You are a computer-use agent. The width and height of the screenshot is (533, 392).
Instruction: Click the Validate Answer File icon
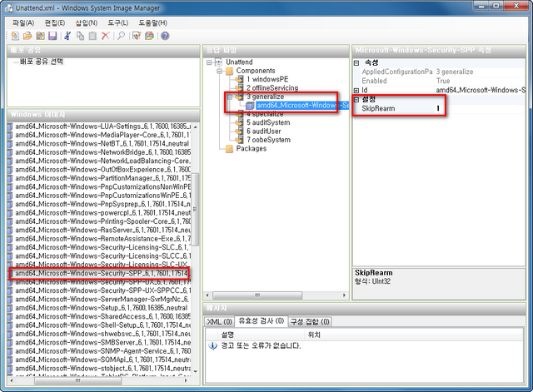(x=137, y=36)
